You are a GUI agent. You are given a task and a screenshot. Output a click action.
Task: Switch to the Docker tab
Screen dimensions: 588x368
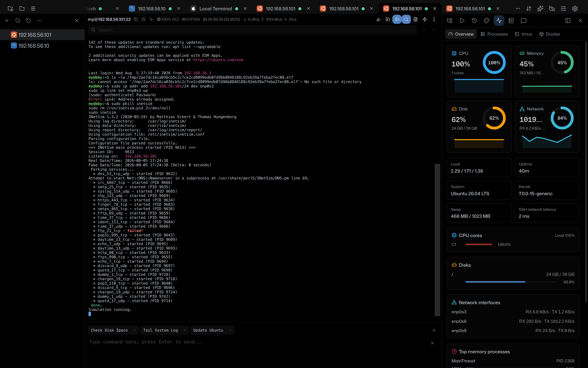(550, 34)
